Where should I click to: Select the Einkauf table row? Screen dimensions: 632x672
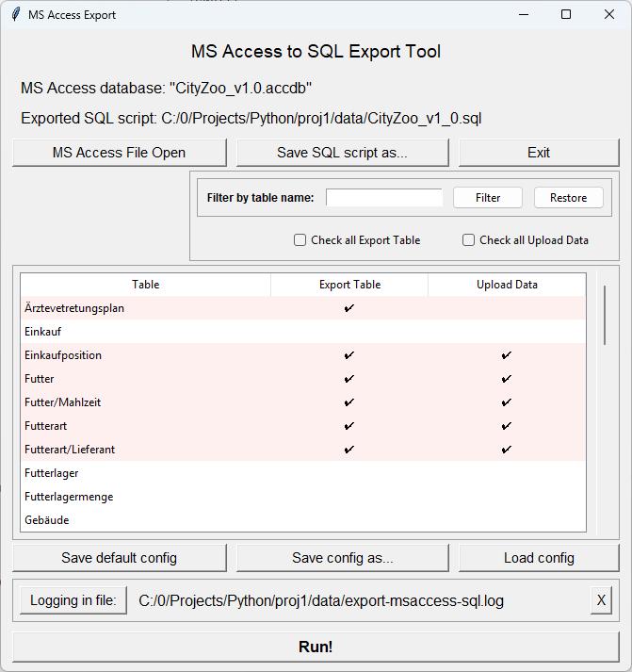tap(303, 332)
